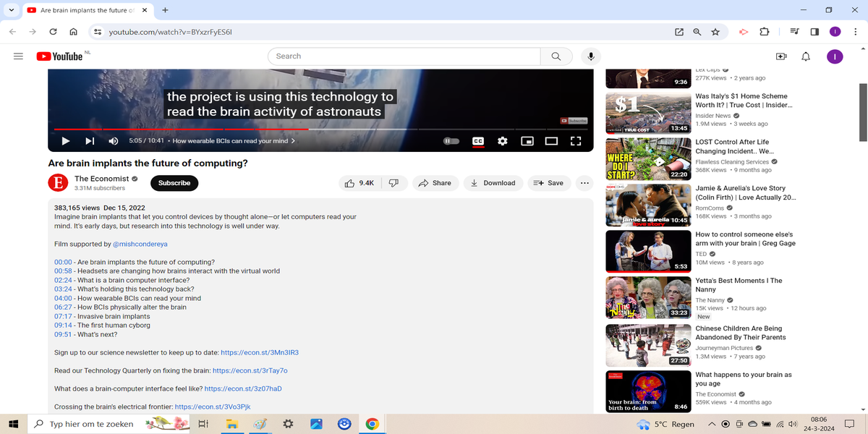
Task: Jump to 09:14 first human cyborg timestamp
Action: [63, 325]
